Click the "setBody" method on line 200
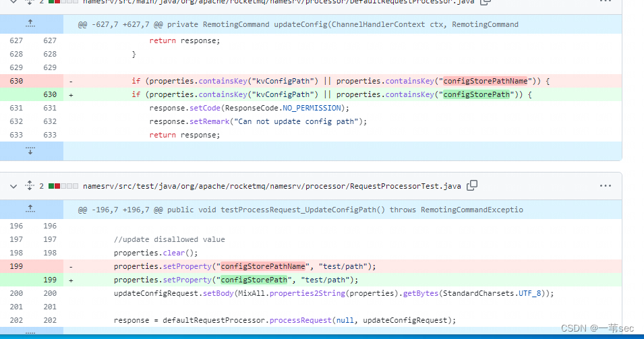 coord(218,293)
